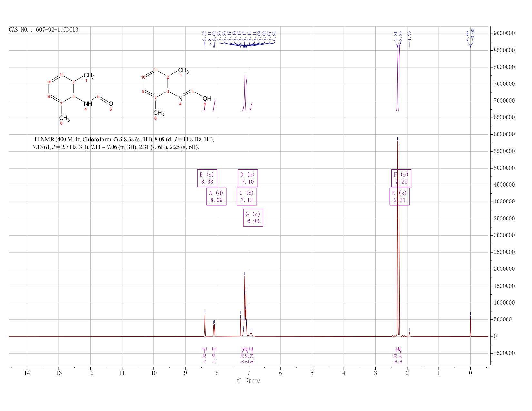Click the 2.31 peak label at top
This screenshot has width=532, height=411.
[x=396, y=36]
